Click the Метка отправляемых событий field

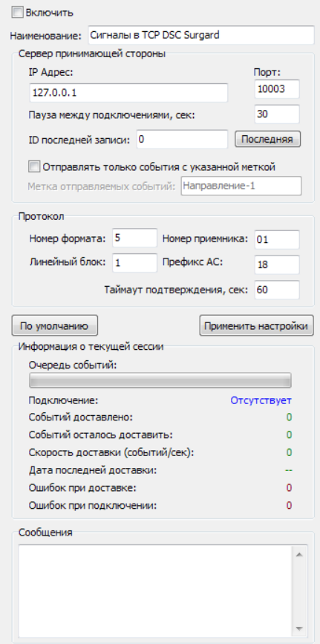[x=241, y=186]
